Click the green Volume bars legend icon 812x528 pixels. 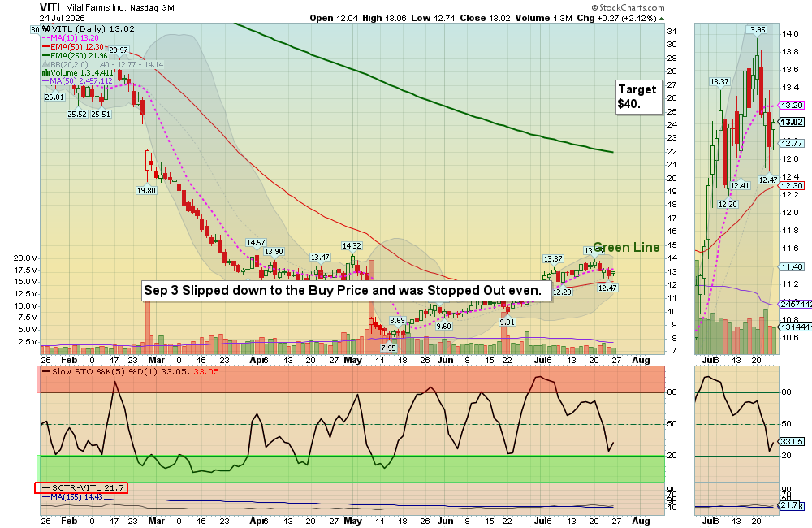[45, 73]
